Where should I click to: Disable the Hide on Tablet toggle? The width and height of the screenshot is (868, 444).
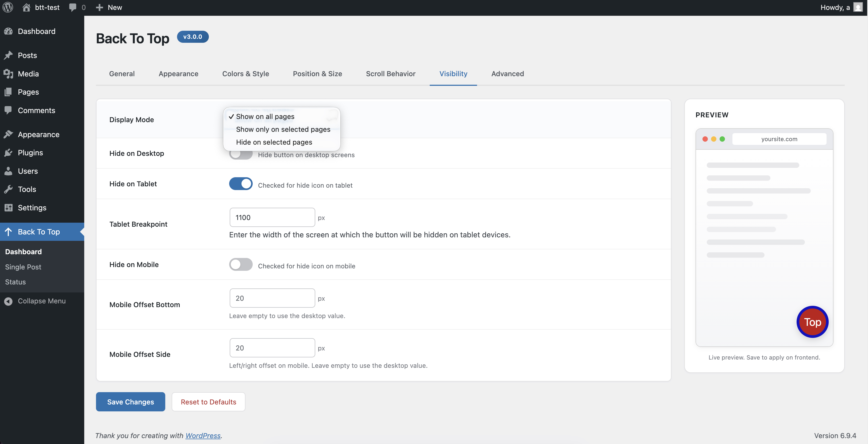pyautogui.click(x=241, y=184)
